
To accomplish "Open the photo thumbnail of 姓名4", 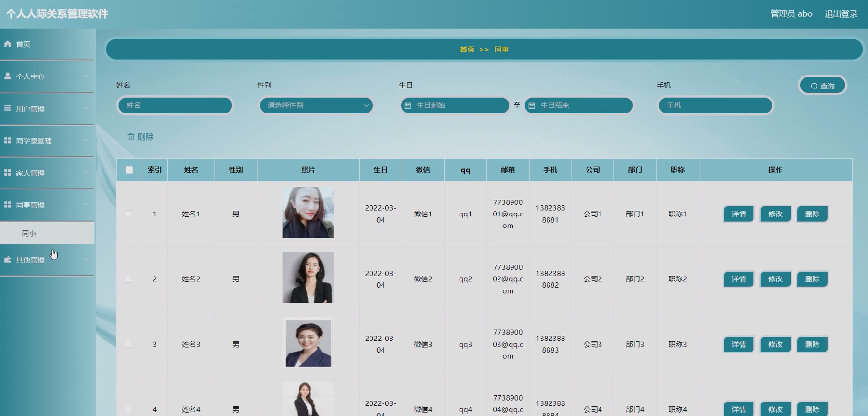I will click(308, 399).
